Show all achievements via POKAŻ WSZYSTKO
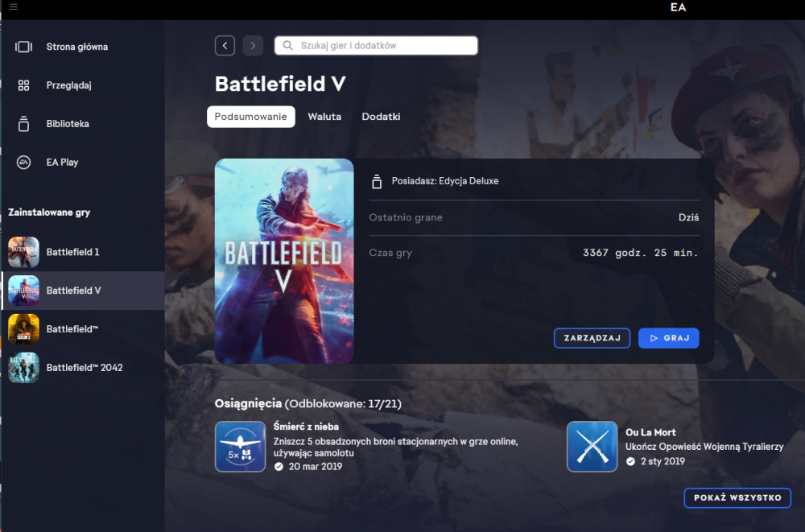Image resolution: width=805 pixels, height=532 pixels. 737,497
